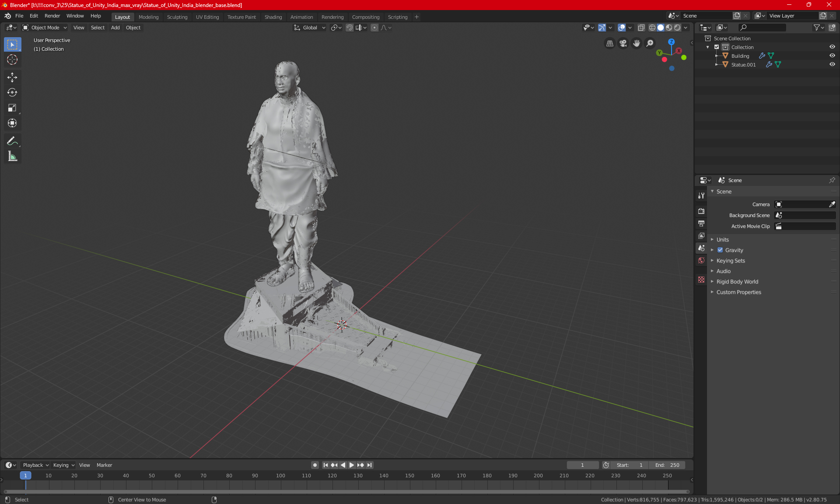Activate the 3D Cursor tool
The height and width of the screenshot is (504, 840).
12,60
